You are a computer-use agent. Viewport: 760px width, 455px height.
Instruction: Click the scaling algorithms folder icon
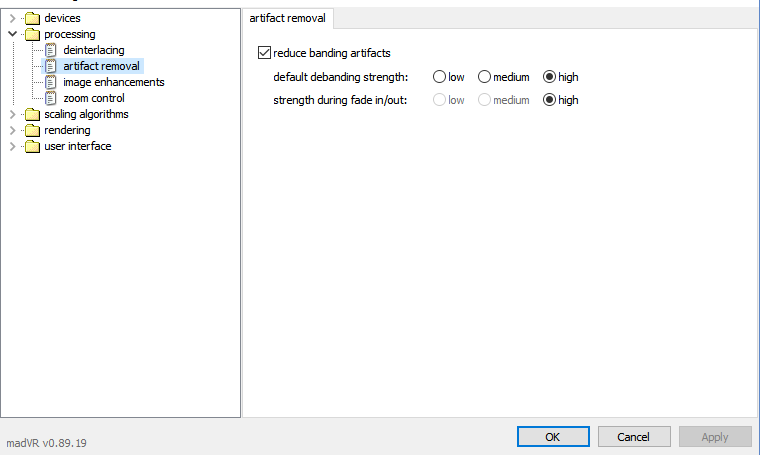pyautogui.click(x=32, y=114)
